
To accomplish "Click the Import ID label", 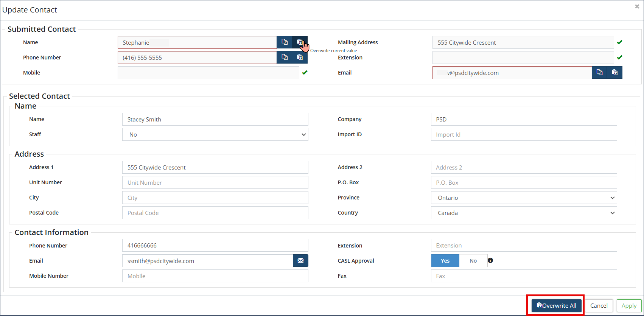I will (x=350, y=134).
